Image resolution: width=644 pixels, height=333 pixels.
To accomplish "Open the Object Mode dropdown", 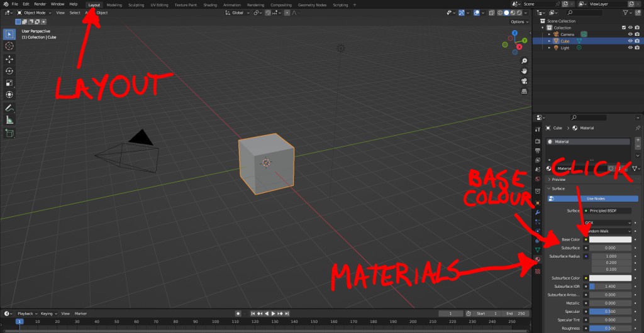I will 33,13.
